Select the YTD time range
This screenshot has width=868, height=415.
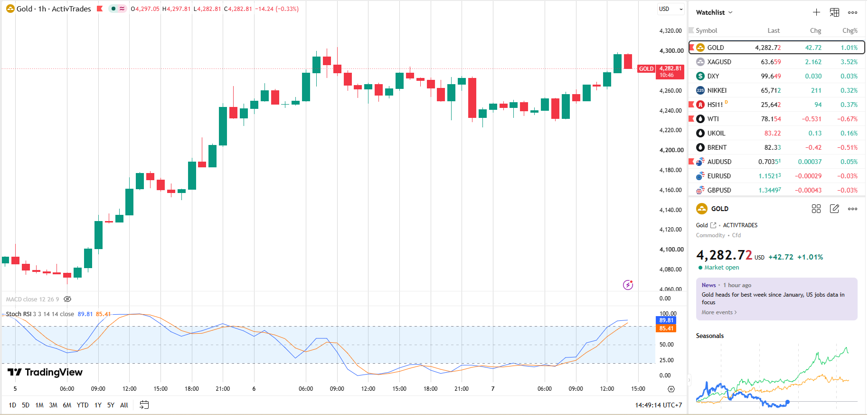(x=83, y=405)
